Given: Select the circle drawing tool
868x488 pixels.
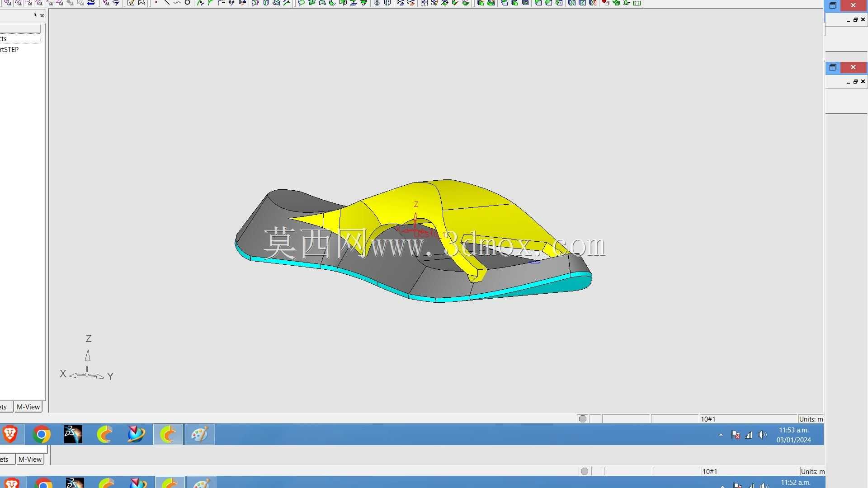Looking at the screenshot, I should pyautogui.click(x=187, y=3).
